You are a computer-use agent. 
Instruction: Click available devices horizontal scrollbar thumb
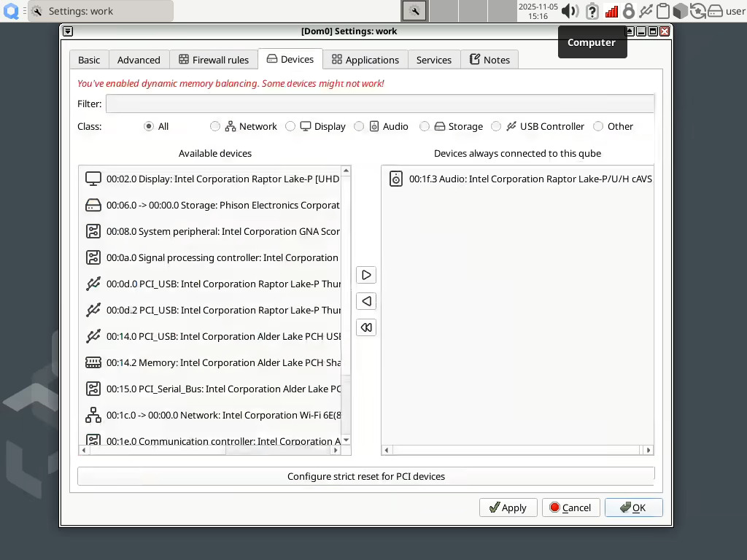tap(158, 450)
